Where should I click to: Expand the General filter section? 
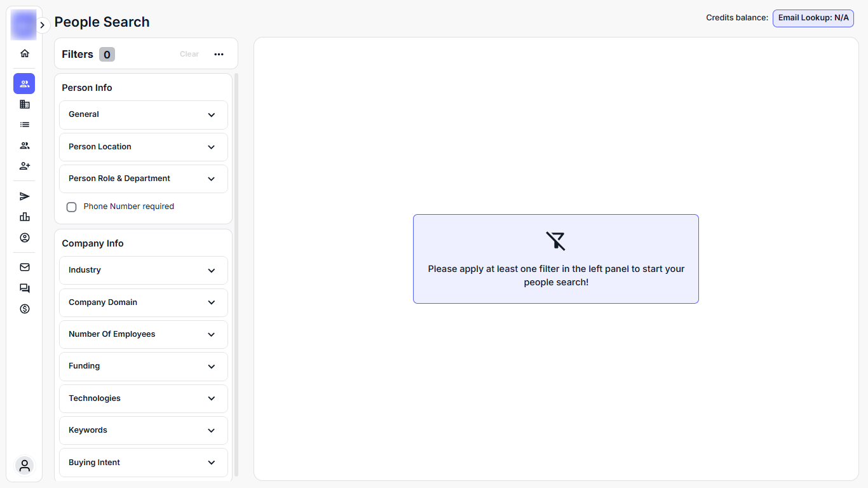tap(144, 115)
